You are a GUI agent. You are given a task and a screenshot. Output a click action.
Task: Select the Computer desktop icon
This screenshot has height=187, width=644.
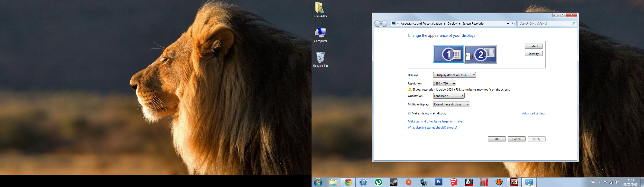tap(320, 35)
